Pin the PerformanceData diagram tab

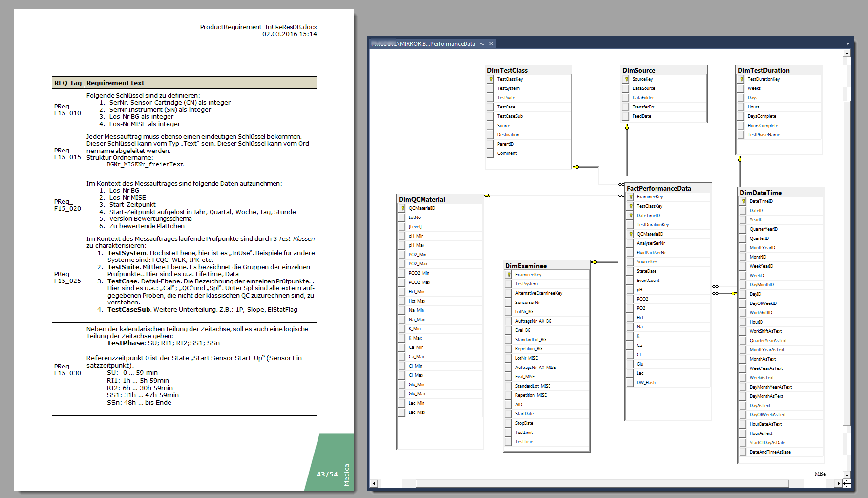click(482, 44)
